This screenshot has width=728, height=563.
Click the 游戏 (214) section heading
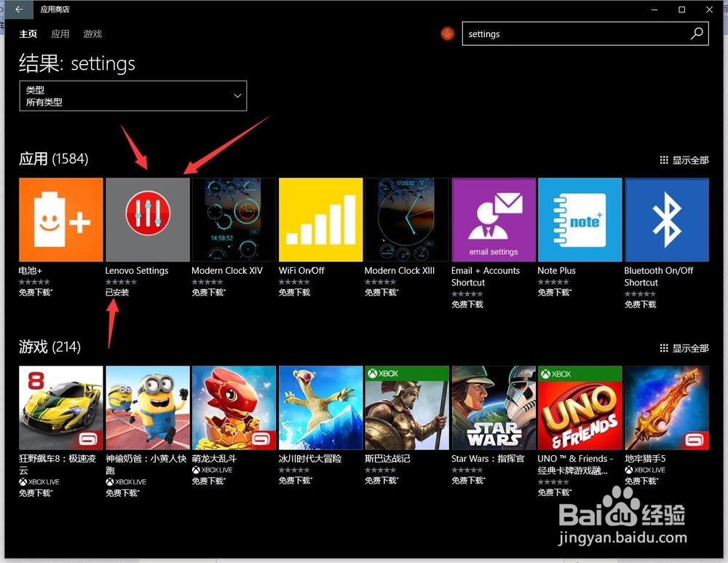(x=50, y=347)
